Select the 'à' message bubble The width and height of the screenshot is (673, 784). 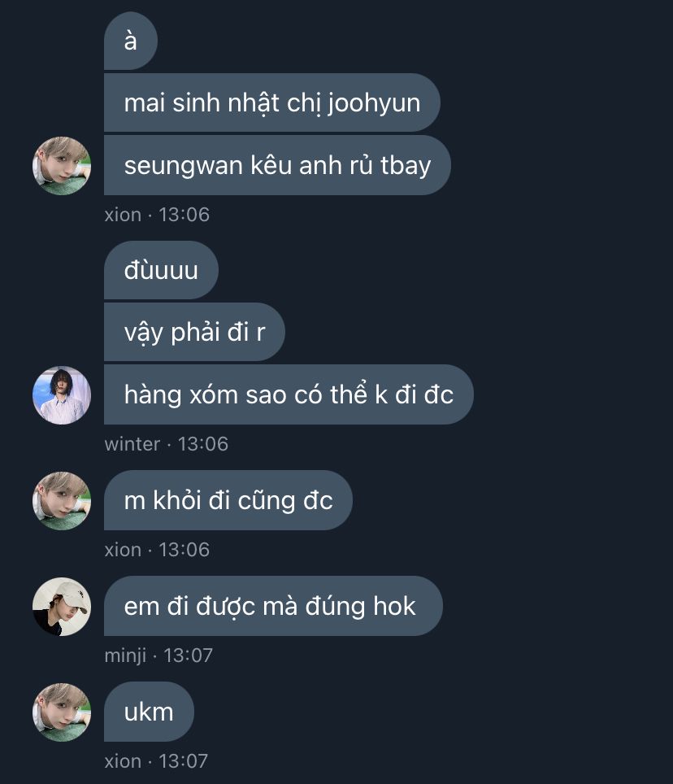tap(131, 41)
